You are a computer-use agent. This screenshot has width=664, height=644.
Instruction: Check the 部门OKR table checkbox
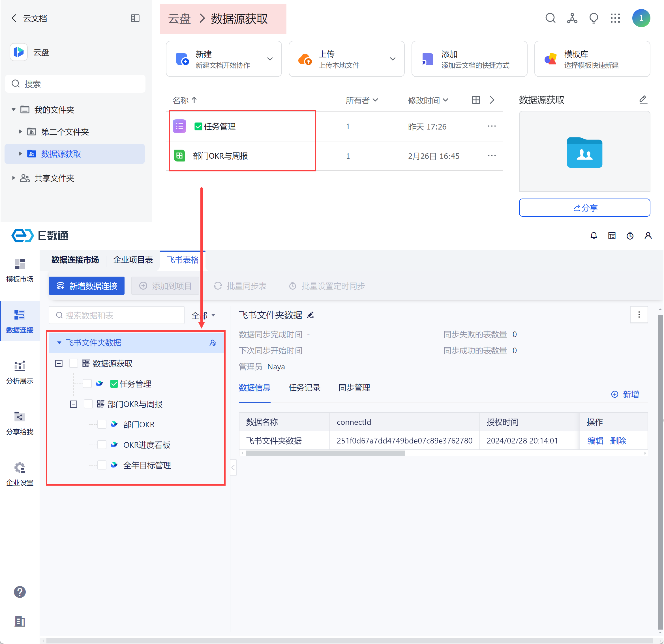(102, 424)
